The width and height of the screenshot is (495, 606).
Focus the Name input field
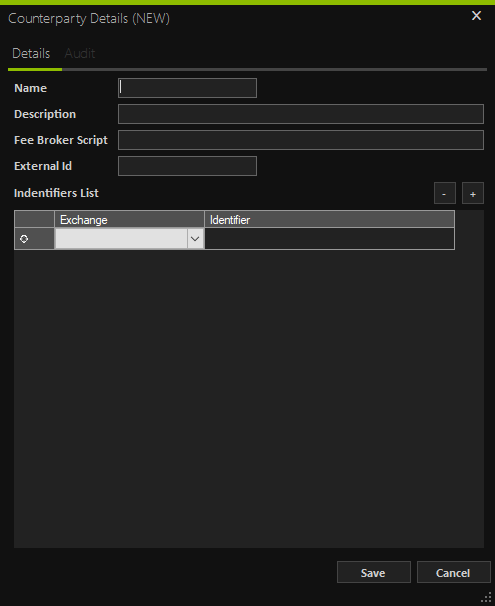[187, 88]
